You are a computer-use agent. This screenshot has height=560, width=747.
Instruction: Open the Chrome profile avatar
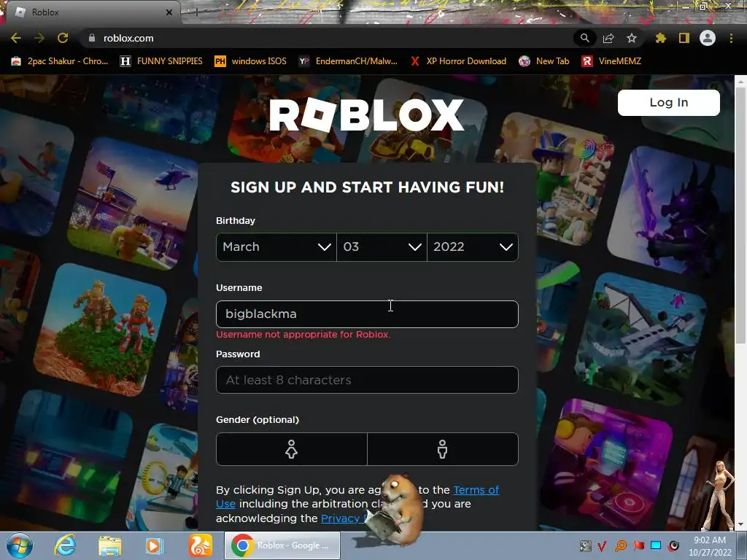(x=708, y=38)
